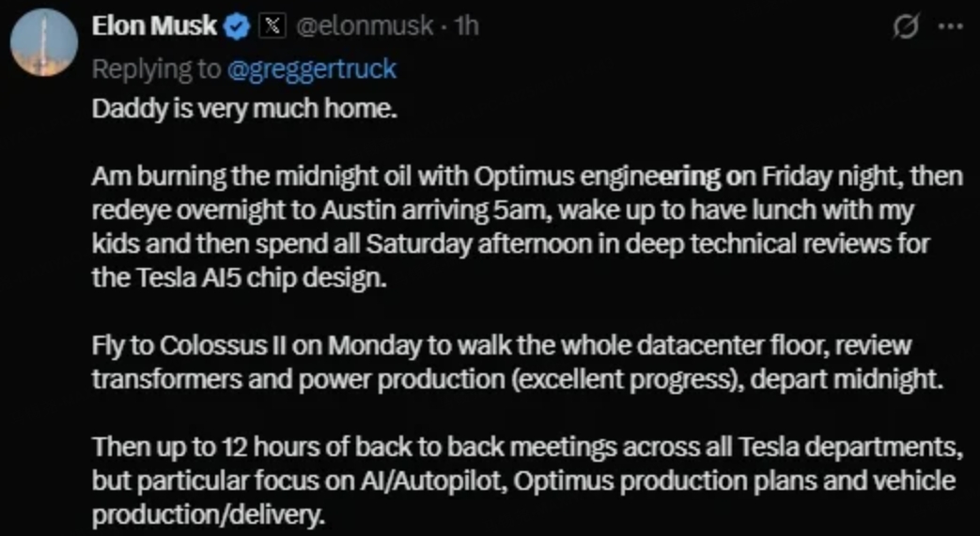The height and width of the screenshot is (536, 980).
Task: Click the "Fly to Colossus II on Monday" line
Action: point(502,346)
